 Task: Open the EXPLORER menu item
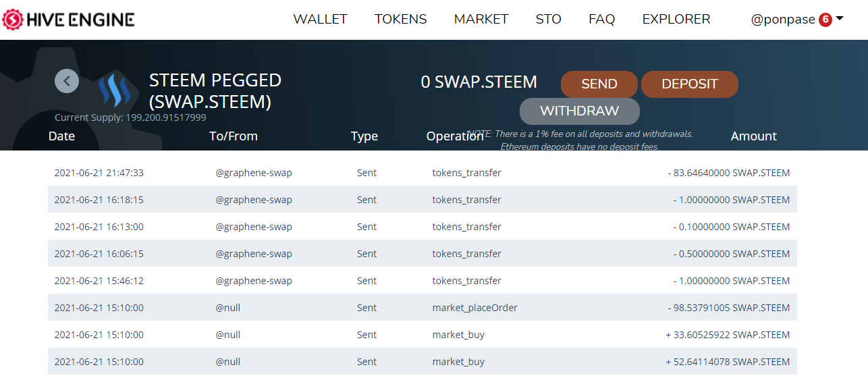[x=676, y=20]
